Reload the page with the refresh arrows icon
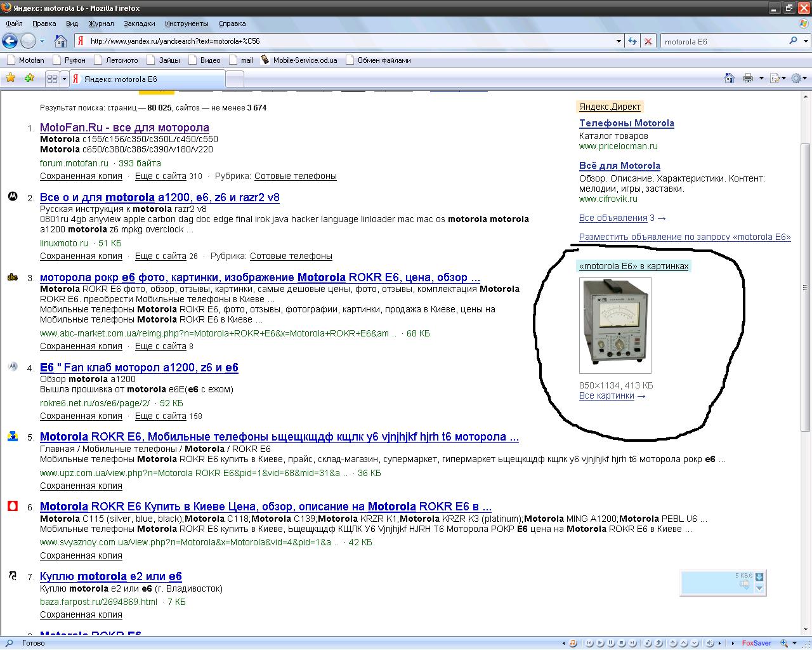The width and height of the screenshot is (812, 650). (632, 41)
